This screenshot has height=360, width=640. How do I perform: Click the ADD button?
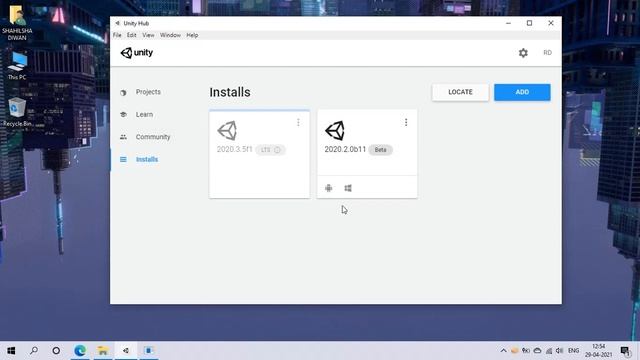point(522,92)
